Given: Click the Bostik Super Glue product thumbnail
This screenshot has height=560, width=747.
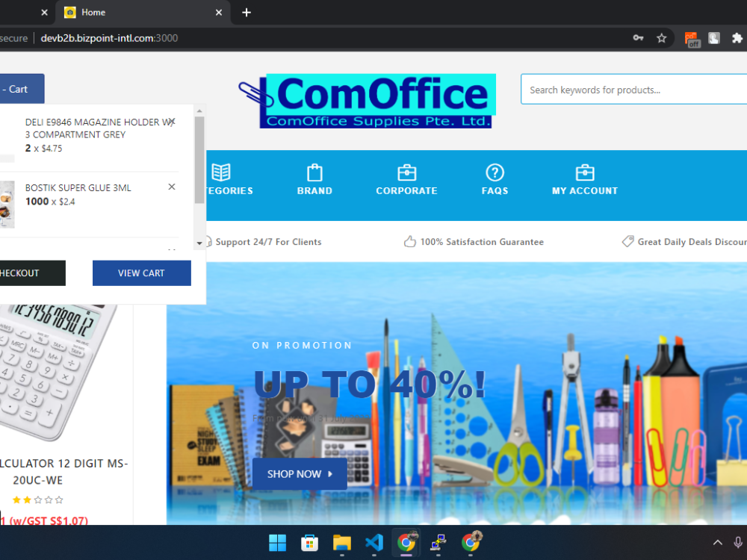Looking at the screenshot, I should point(7,205).
